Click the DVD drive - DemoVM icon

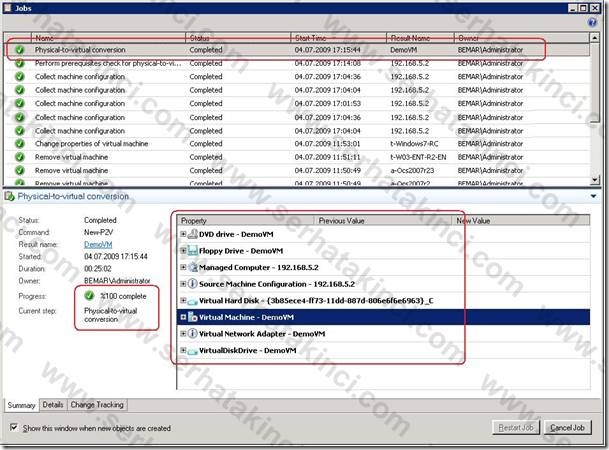coord(193,234)
